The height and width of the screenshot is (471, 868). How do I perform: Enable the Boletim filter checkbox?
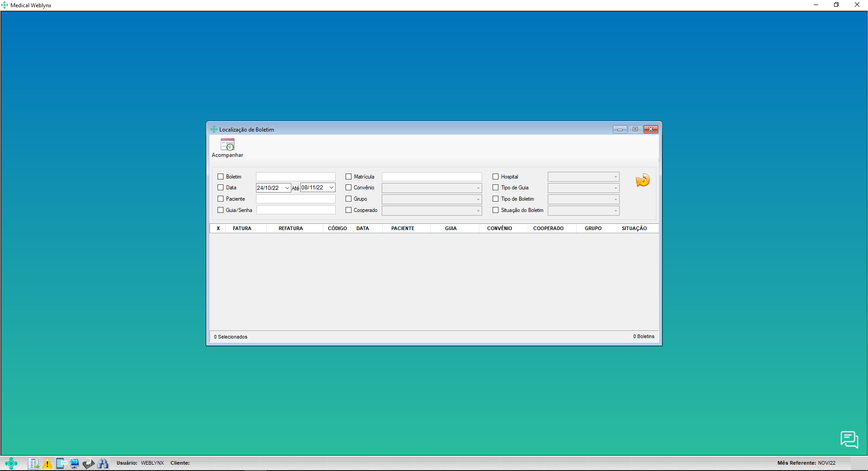click(x=221, y=177)
